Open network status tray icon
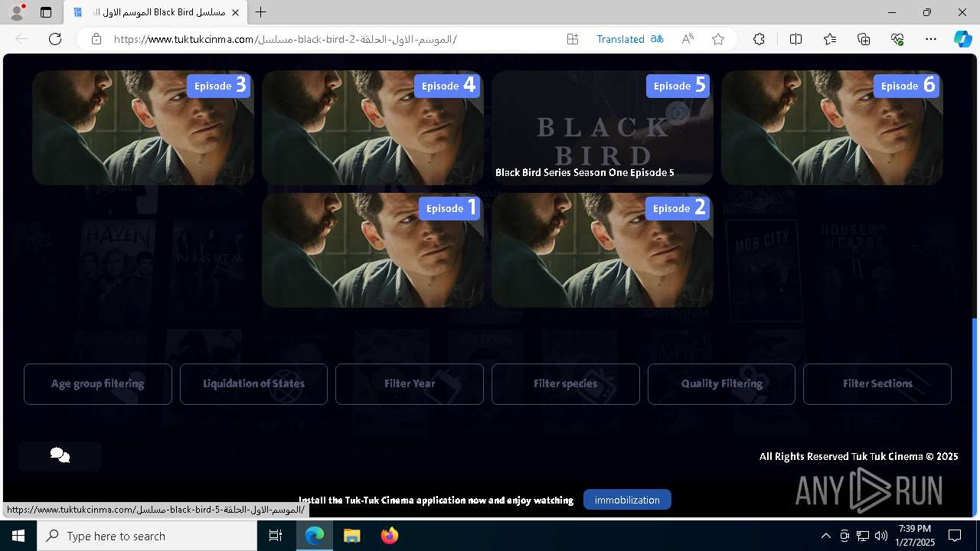Image resolution: width=980 pixels, height=551 pixels. 863,536
